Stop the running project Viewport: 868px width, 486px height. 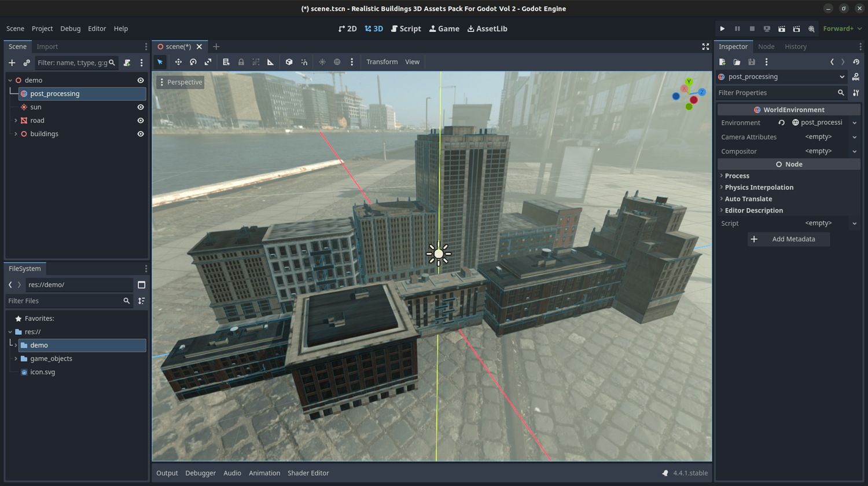click(x=752, y=28)
